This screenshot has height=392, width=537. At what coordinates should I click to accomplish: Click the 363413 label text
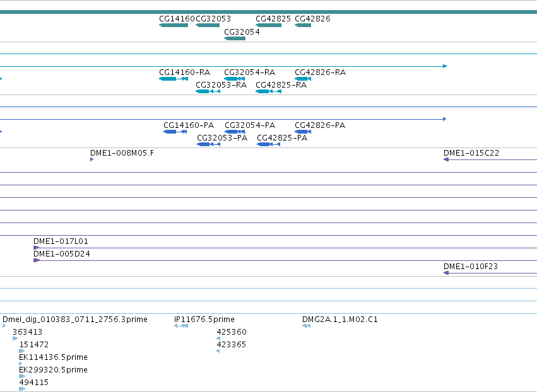28,332
